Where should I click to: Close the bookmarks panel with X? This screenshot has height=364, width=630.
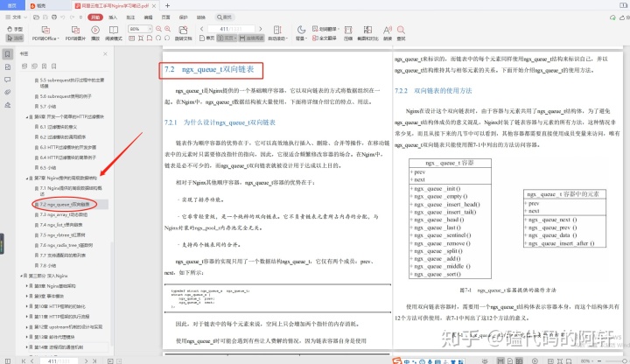105,54
